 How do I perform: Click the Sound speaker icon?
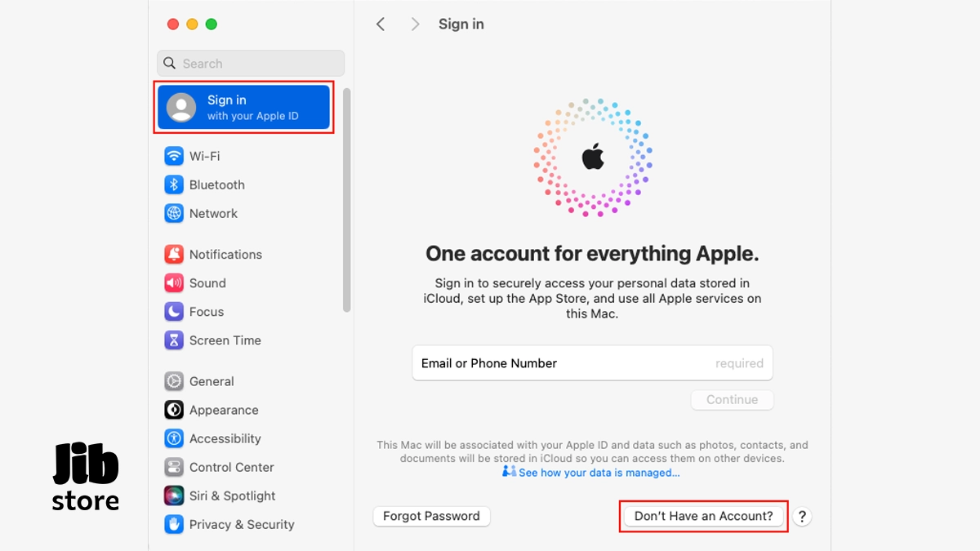click(x=174, y=283)
